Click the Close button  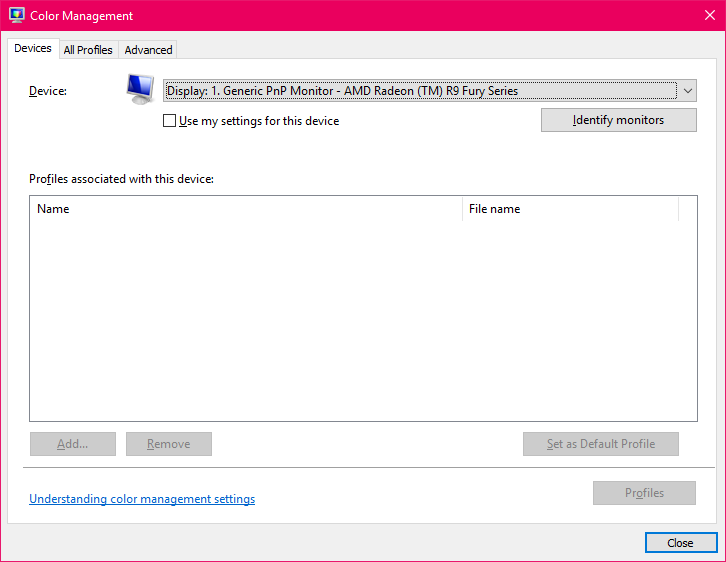(681, 543)
